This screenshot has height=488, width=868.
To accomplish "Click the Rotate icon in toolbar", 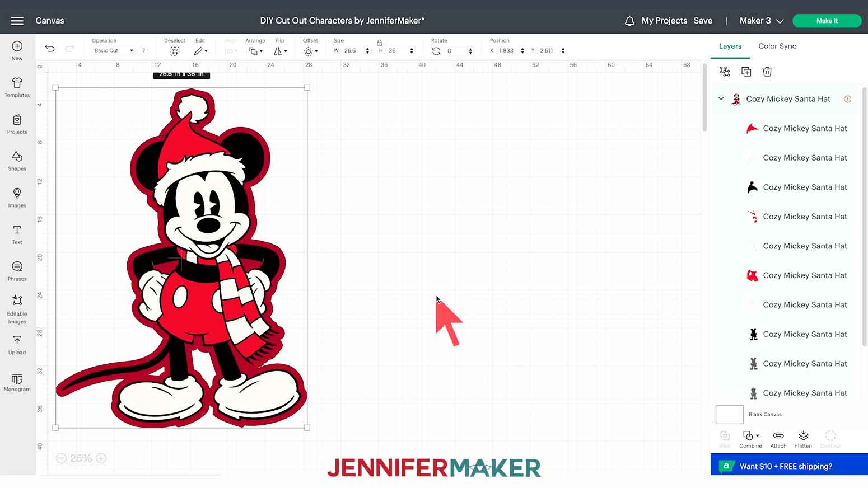I will [x=436, y=51].
